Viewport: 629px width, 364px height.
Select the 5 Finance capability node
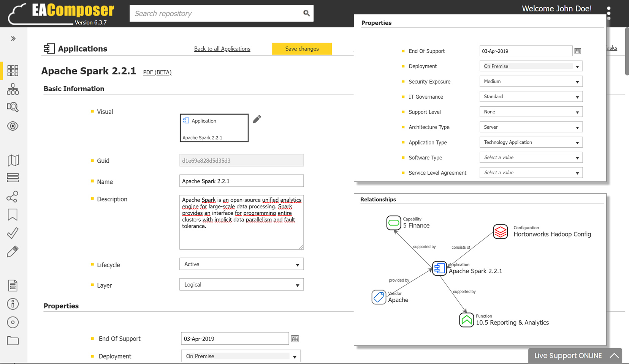click(x=394, y=223)
